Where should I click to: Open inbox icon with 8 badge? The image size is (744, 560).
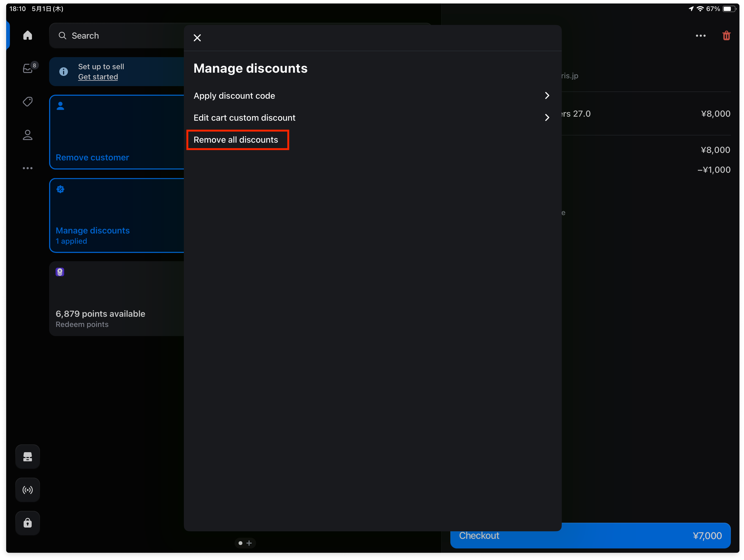[28, 68]
